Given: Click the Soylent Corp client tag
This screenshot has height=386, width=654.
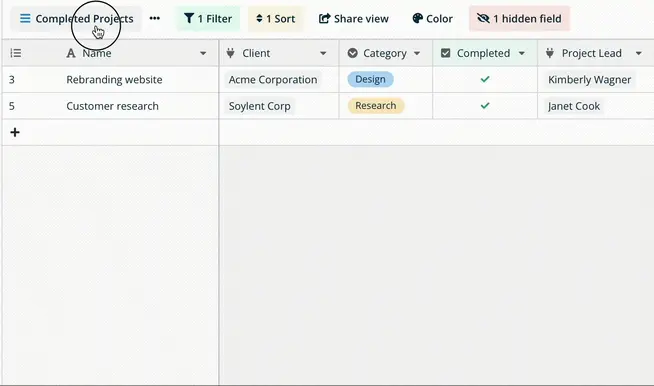Looking at the screenshot, I should [x=259, y=106].
